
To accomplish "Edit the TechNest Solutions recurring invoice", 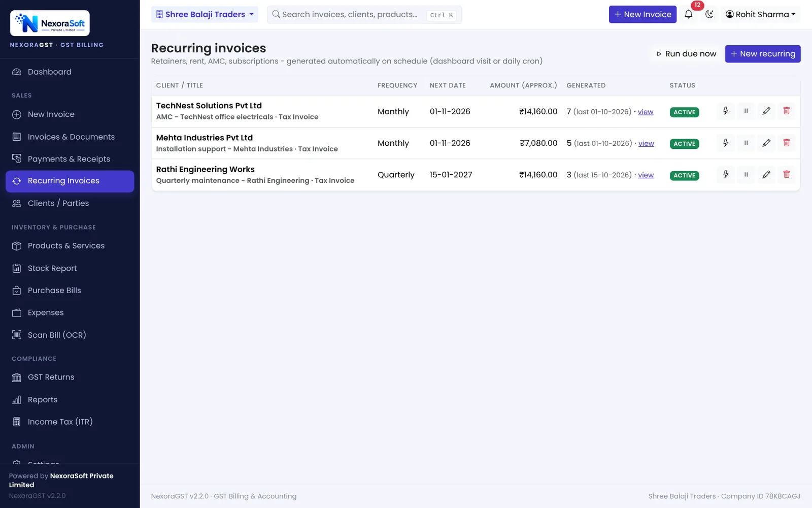I will [766, 111].
